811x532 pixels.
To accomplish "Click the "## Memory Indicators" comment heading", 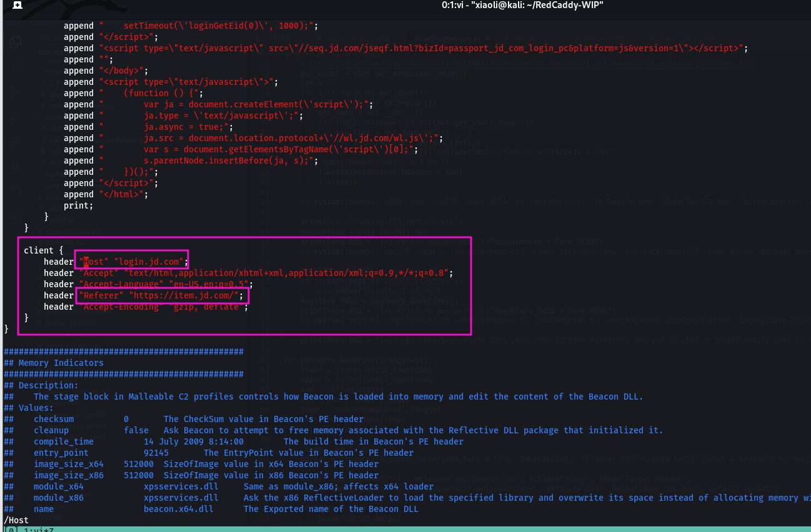I will 54,363.
